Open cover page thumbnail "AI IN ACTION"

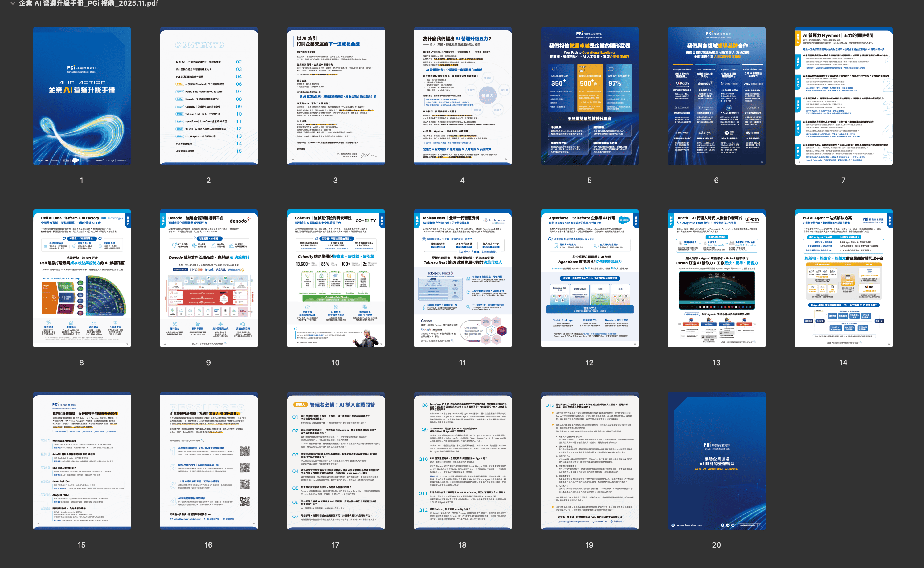[x=82, y=96]
